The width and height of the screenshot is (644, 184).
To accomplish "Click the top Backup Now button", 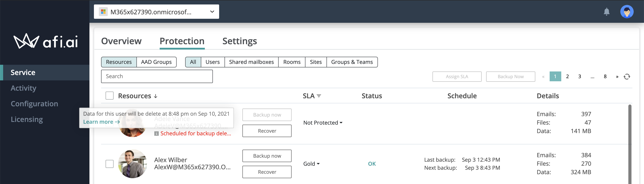I will click(511, 77).
